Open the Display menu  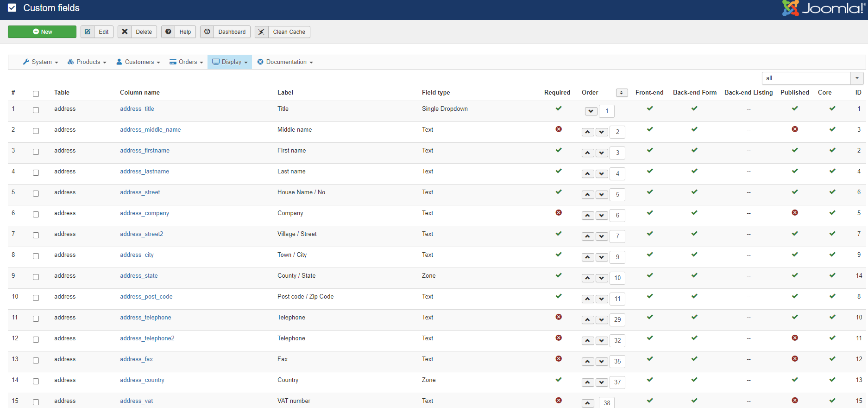pos(230,62)
